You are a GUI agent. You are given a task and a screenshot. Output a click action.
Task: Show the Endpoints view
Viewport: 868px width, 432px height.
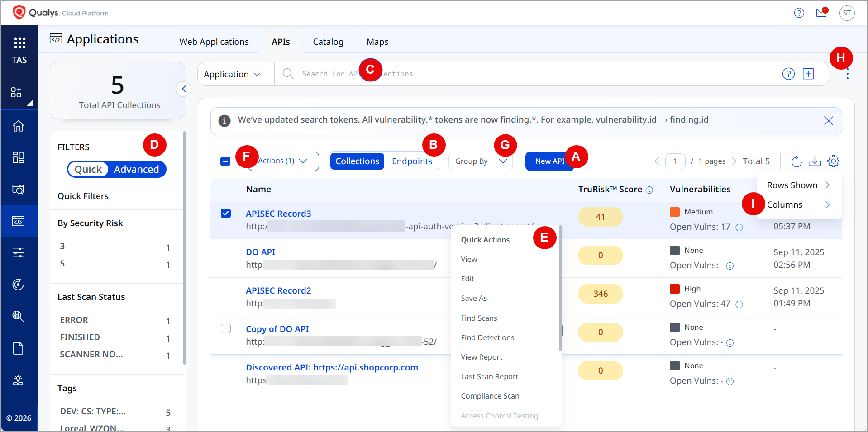412,161
